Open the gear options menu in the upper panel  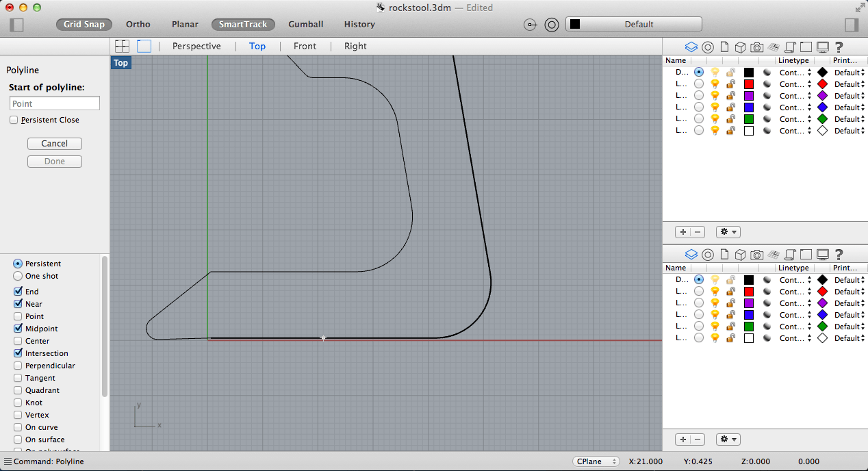728,232
